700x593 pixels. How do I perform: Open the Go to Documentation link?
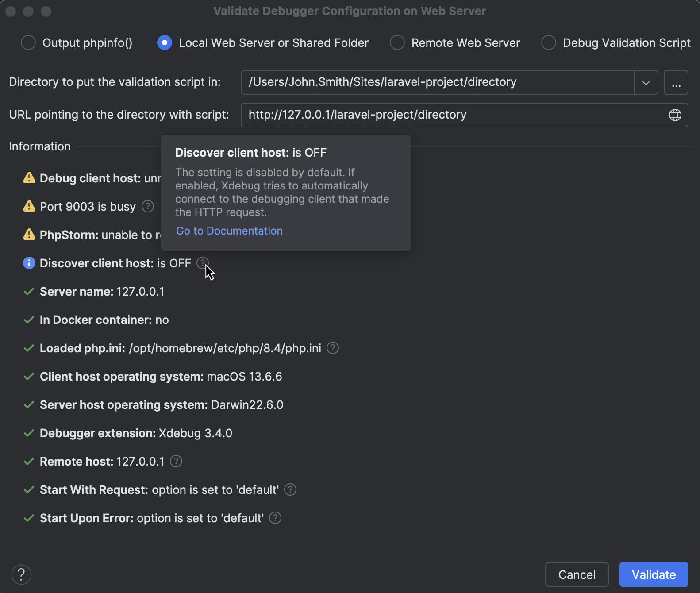pyautogui.click(x=229, y=231)
